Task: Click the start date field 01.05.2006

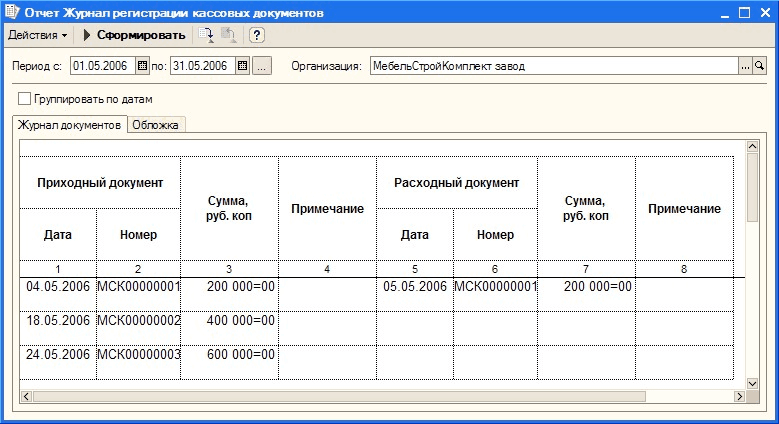Action: coord(102,66)
